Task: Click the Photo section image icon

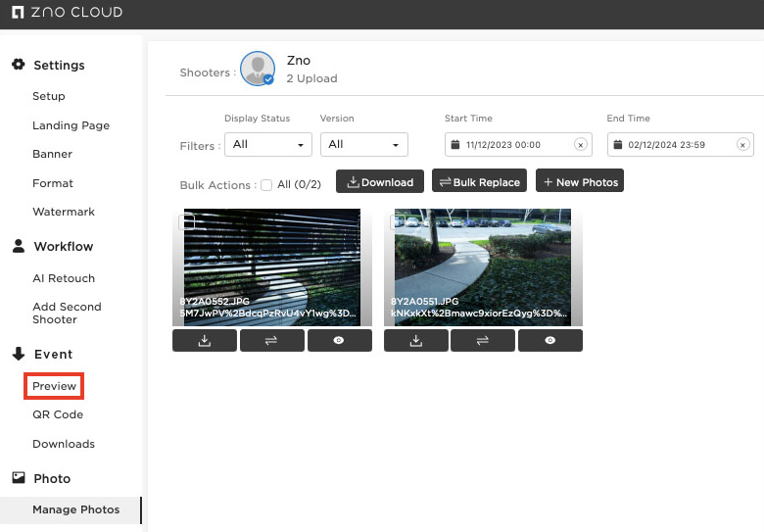Action: point(19,477)
